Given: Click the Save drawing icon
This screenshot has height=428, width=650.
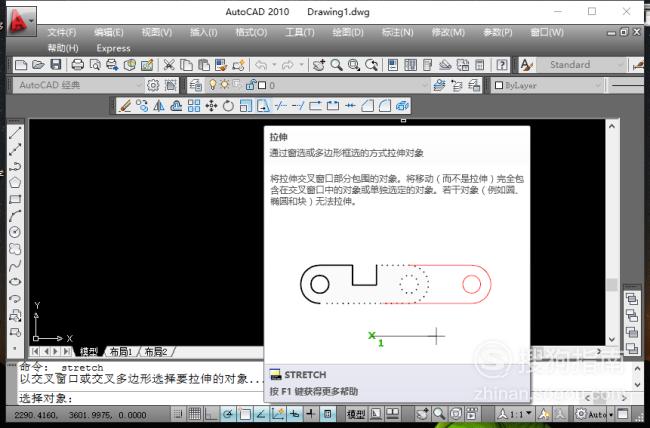Looking at the screenshot, I should (x=56, y=65).
